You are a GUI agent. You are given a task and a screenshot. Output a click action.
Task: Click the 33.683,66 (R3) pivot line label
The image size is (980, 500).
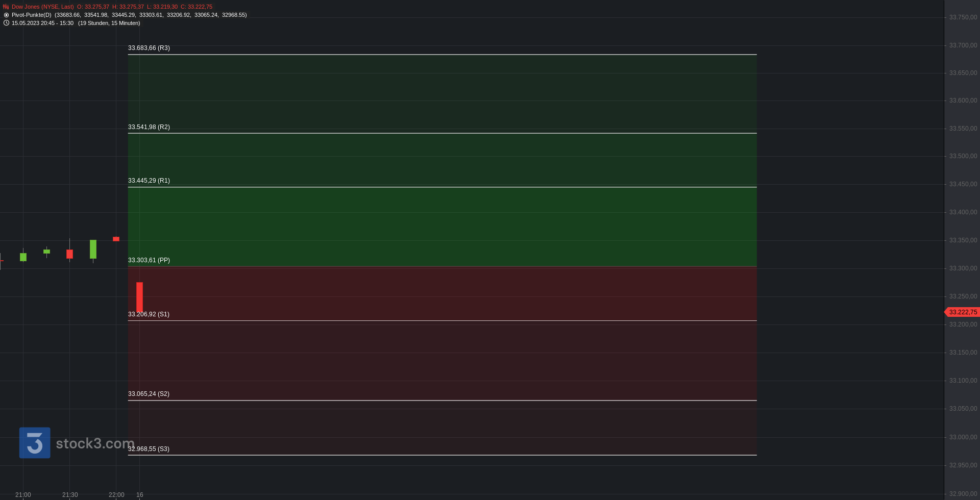149,48
